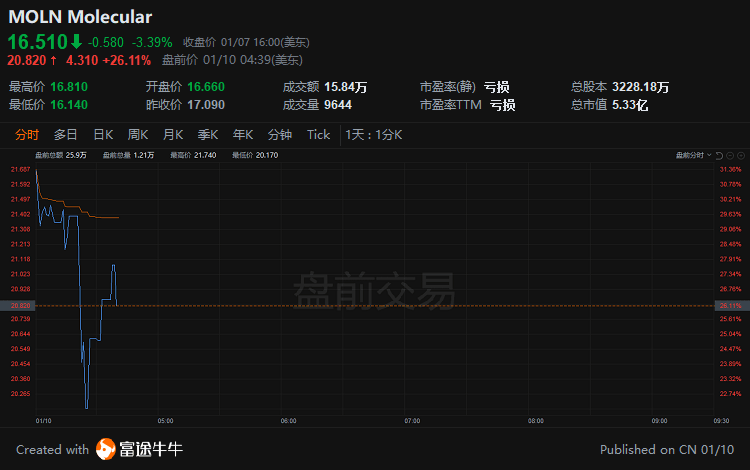Select the 年K chart tab

pyautogui.click(x=243, y=135)
